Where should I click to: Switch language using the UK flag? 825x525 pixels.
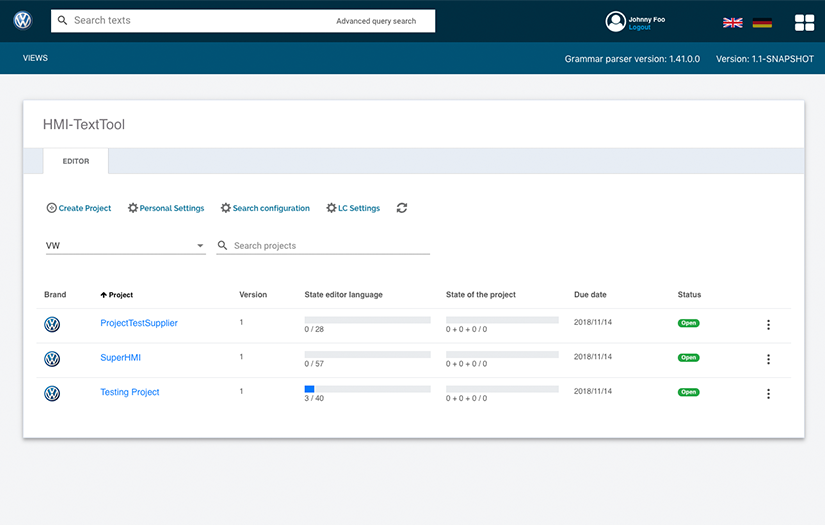click(x=732, y=22)
